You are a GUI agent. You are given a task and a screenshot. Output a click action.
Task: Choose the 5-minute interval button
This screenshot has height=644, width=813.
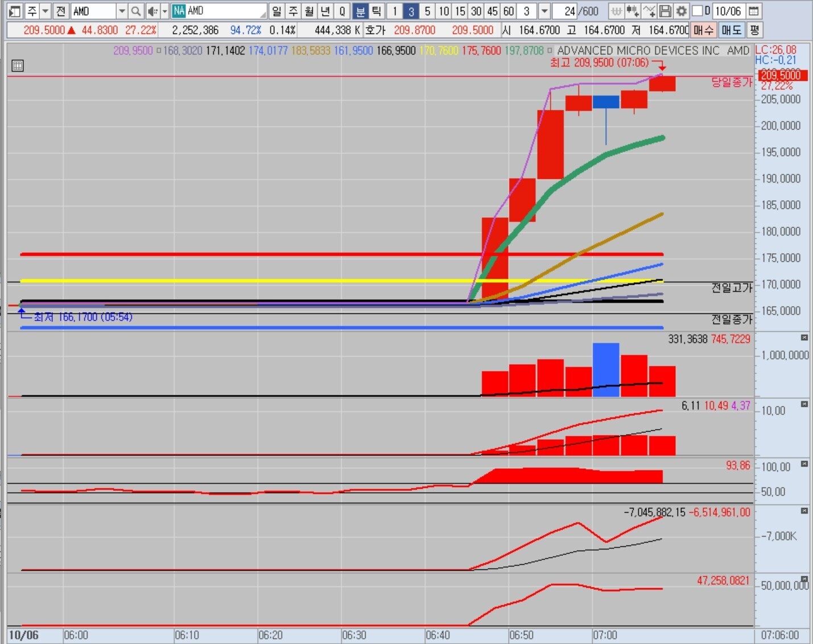pos(428,11)
